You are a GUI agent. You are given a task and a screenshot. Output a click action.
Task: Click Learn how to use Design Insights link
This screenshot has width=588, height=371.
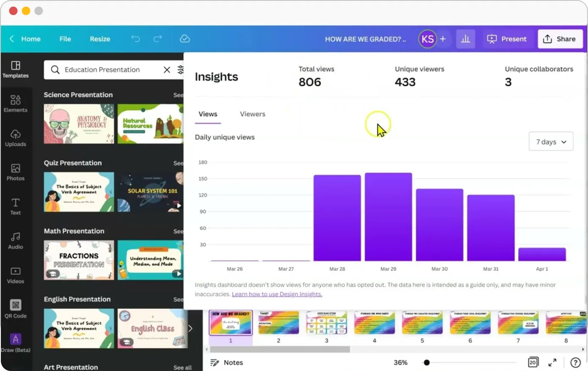[x=277, y=294]
